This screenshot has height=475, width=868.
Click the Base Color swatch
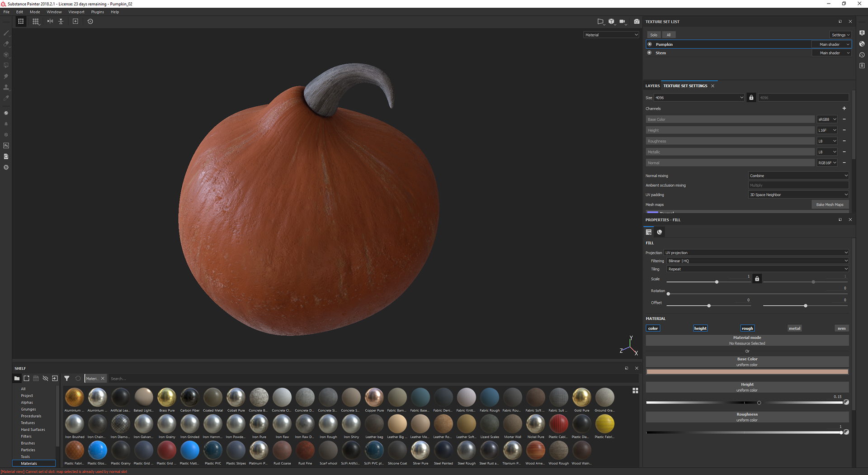point(747,372)
